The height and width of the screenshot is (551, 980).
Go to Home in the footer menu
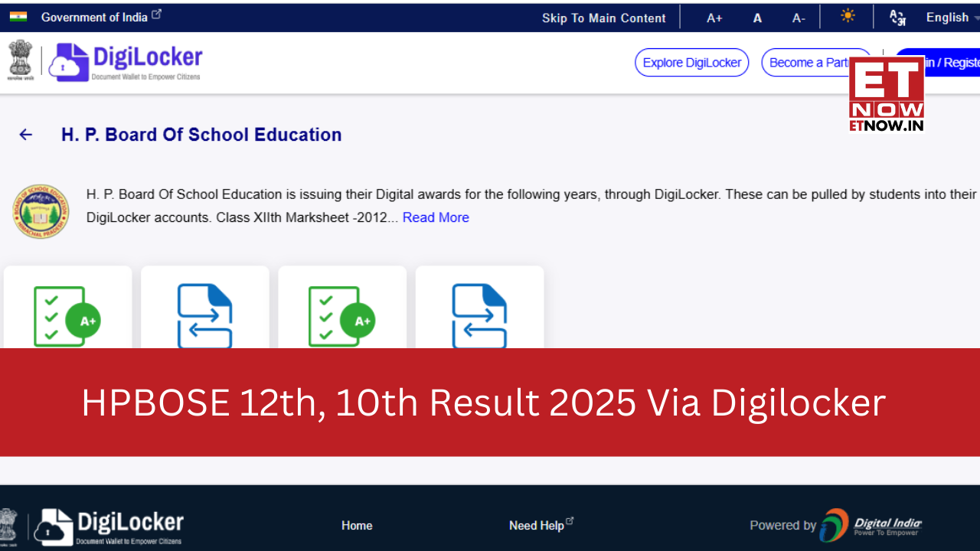tap(357, 525)
